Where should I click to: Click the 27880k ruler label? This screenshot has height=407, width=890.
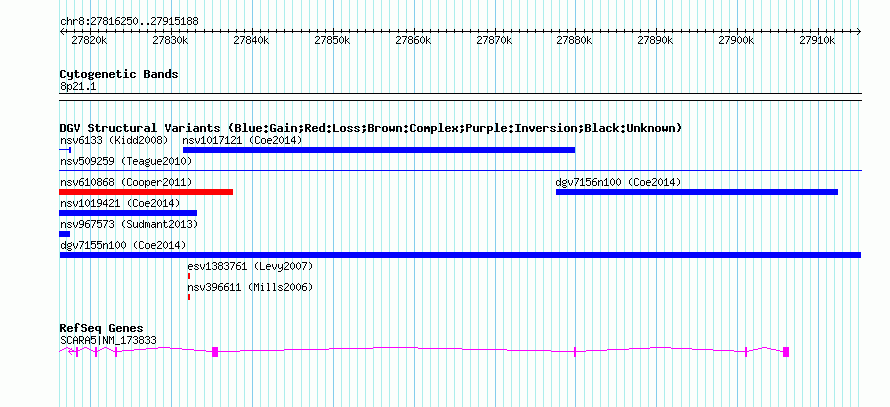[x=574, y=41]
